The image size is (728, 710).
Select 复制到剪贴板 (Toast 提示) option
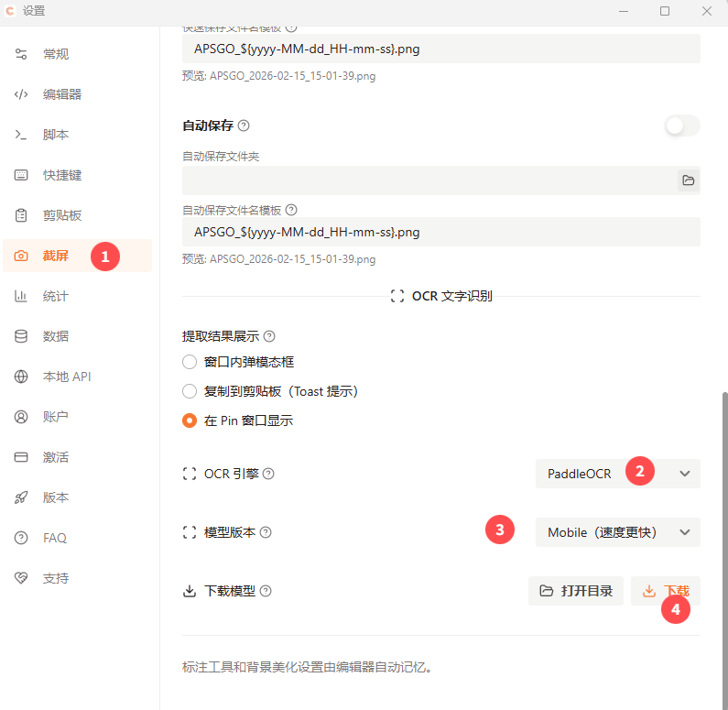190,391
